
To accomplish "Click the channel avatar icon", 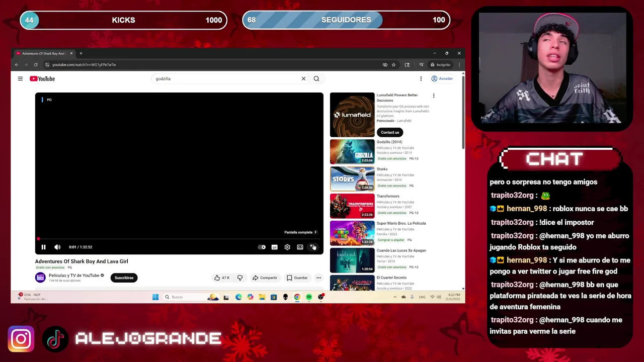I will click(x=40, y=278).
